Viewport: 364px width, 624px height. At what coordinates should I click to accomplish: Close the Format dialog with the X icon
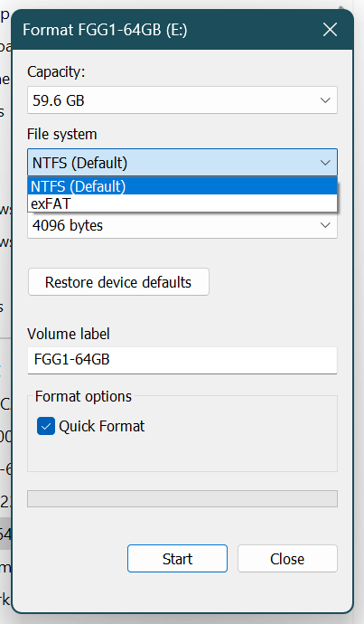point(330,30)
